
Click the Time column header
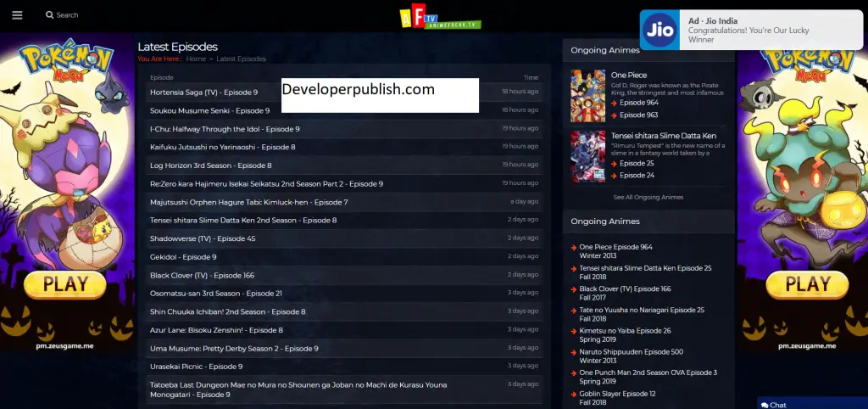coord(531,77)
